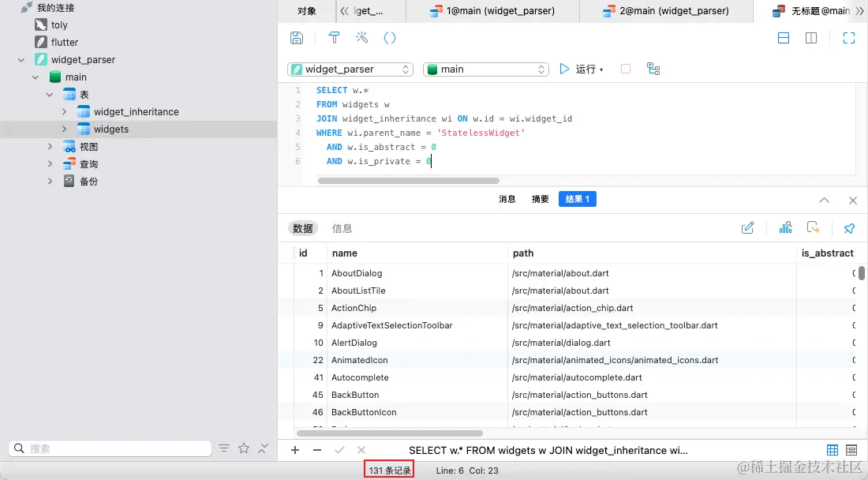Open the main database dropdown
Image resolution: width=868 pixels, height=480 pixels.
[x=486, y=69]
